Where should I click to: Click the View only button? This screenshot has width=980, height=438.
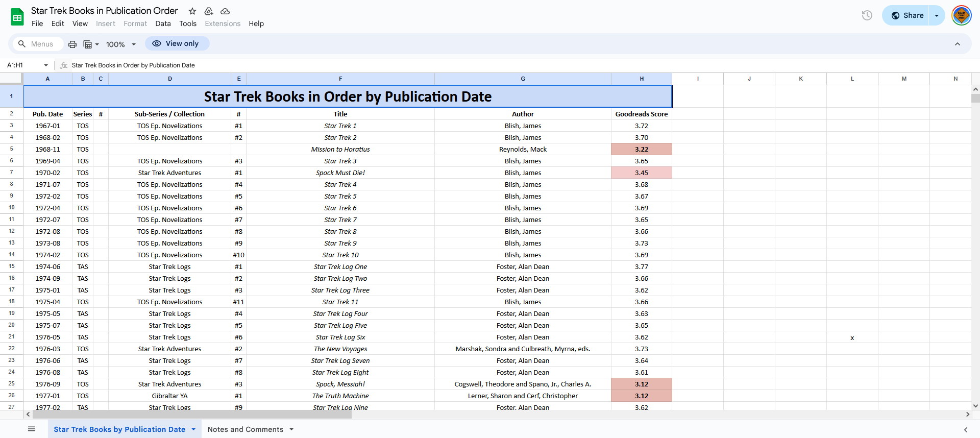177,43
